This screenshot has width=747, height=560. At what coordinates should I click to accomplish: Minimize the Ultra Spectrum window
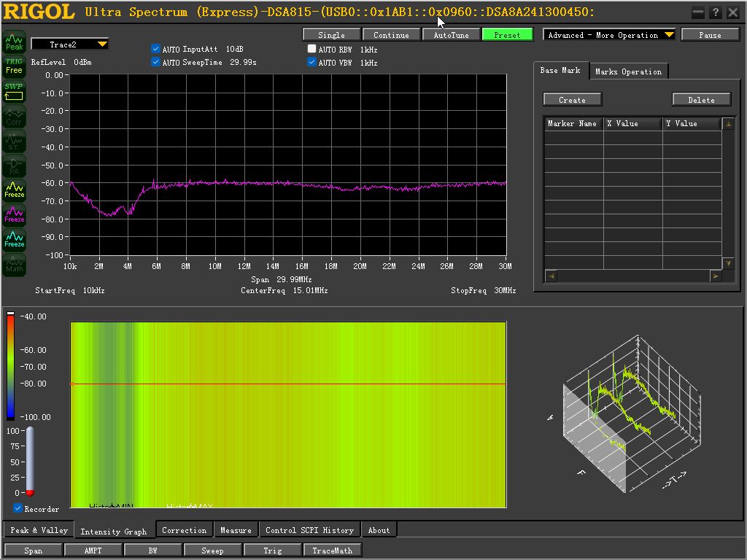pos(698,12)
